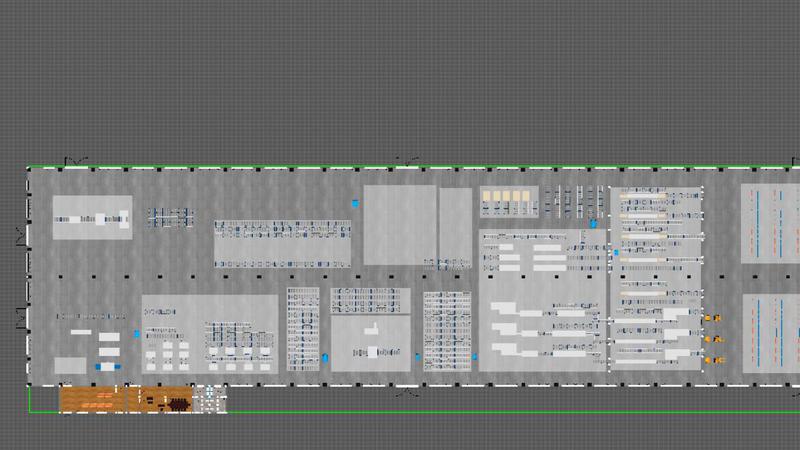
Task: Click the narrow gray zone beside the large square
Action: 454,224
